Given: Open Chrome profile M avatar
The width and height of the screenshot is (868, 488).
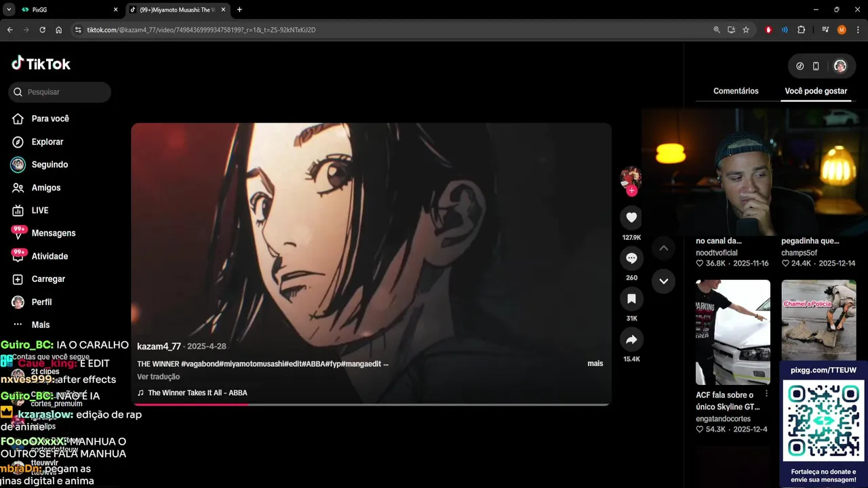Looking at the screenshot, I should (x=842, y=30).
